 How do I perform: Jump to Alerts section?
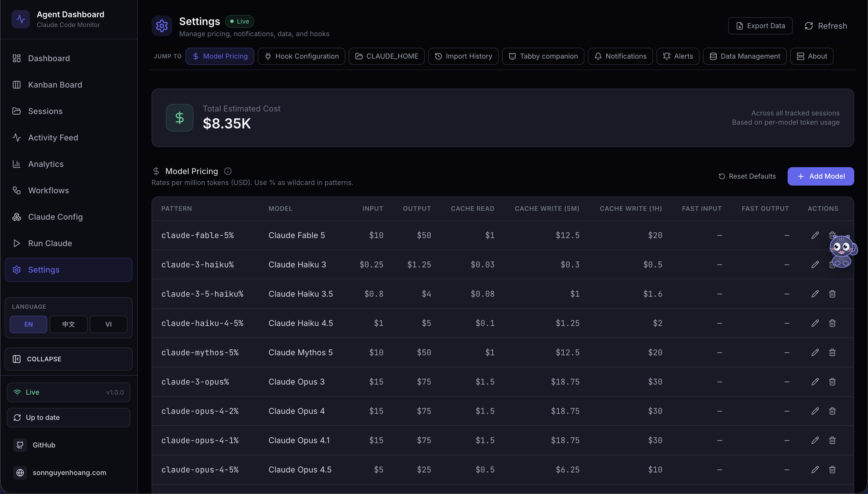pyautogui.click(x=678, y=56)
